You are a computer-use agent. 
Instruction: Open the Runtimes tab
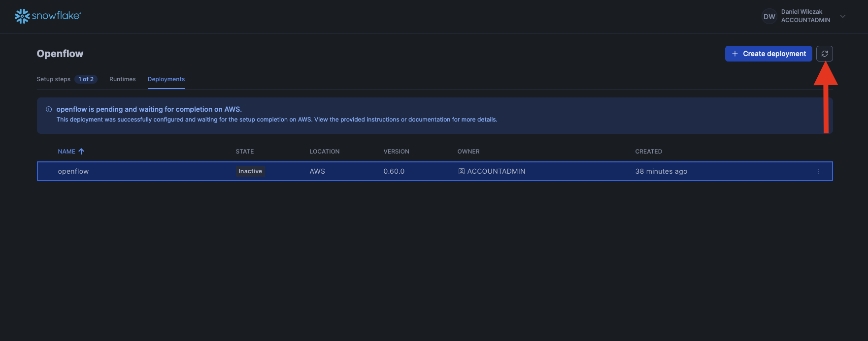(122, 79)
